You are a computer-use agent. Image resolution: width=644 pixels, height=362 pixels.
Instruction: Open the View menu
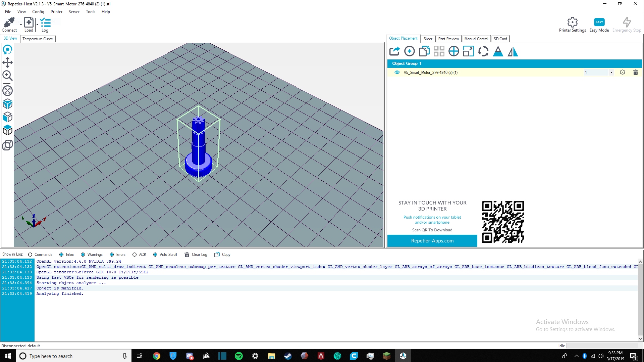coord(21,12)
